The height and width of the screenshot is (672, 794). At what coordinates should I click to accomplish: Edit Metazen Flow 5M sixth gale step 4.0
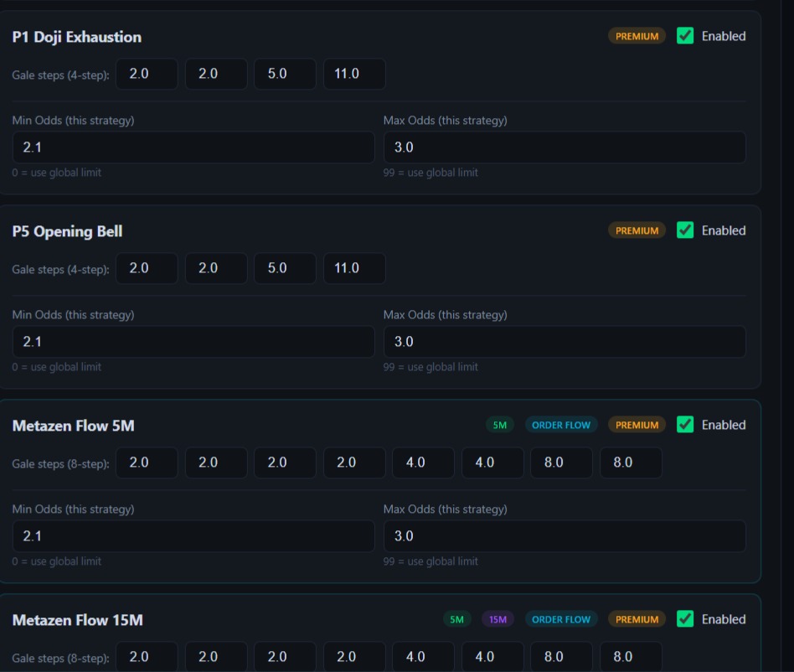click(492, 463)
